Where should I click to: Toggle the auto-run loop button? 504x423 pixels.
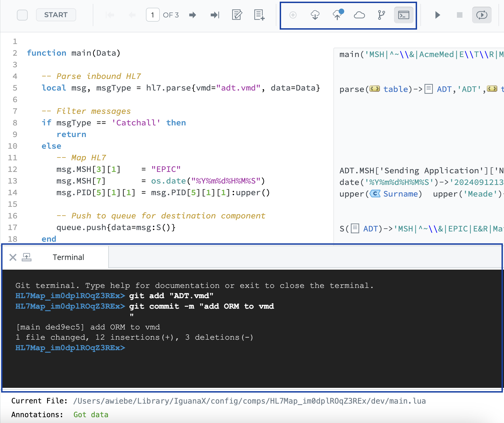[482, 15]
